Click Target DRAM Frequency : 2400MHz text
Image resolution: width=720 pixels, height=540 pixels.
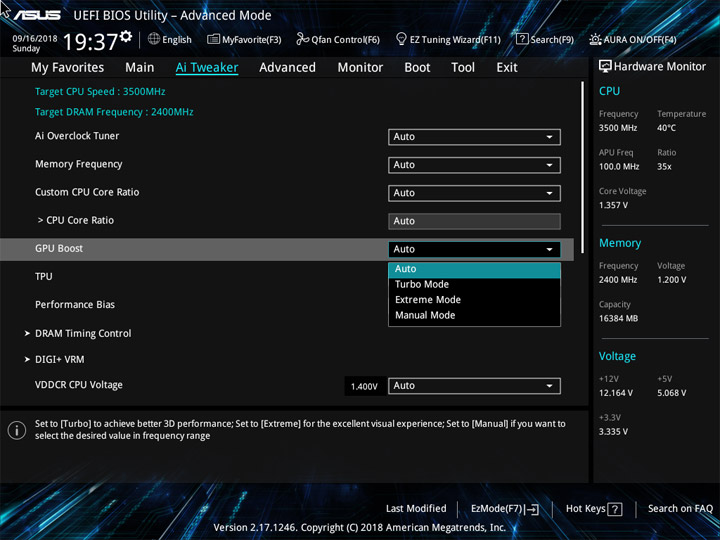pyautogui.click(x=114, y=112)
